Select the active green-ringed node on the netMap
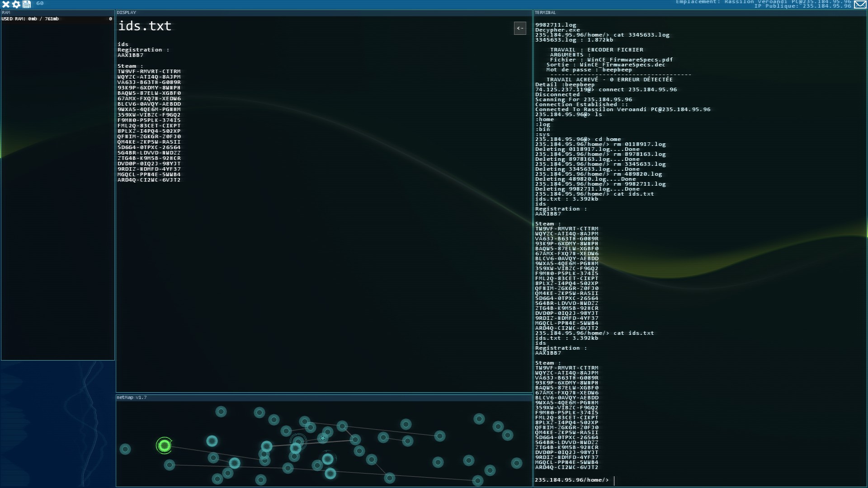 click(x=165, y=446)
